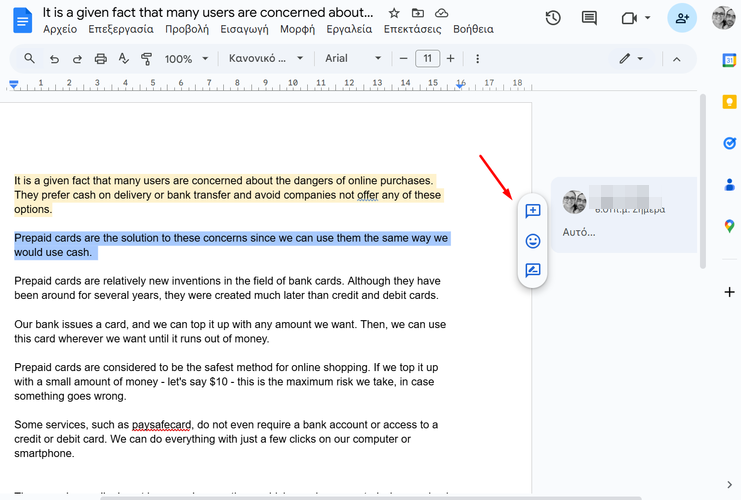Open the Αρχείο menu
The height and width of the screenshot is (500, 741).
coord(60,30)
